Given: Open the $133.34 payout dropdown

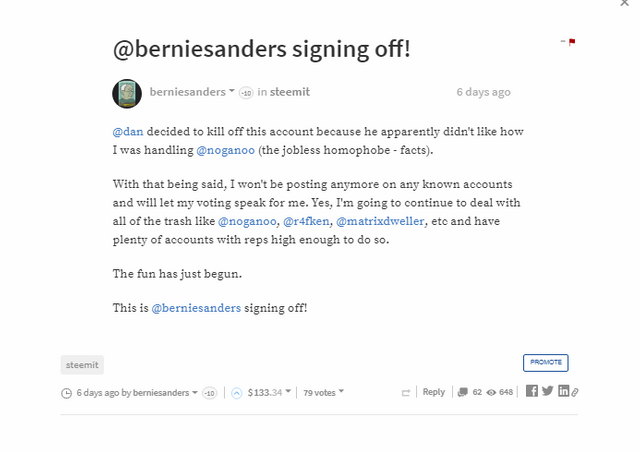Looking at the screenshot, I should (288, 392).
